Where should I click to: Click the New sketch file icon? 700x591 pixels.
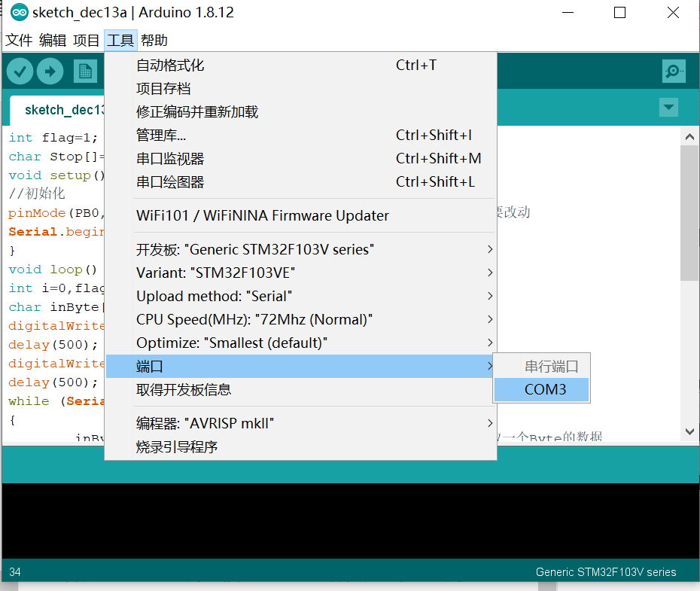pos(85,72)
